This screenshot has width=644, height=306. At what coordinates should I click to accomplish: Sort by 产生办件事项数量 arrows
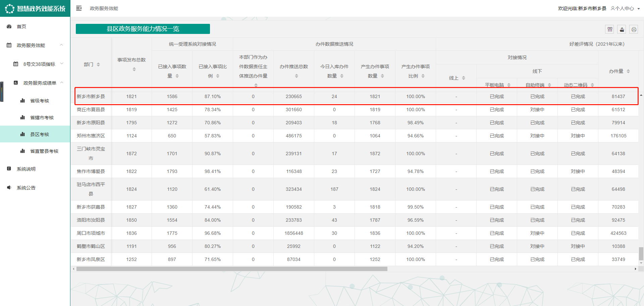coord(382,76)
